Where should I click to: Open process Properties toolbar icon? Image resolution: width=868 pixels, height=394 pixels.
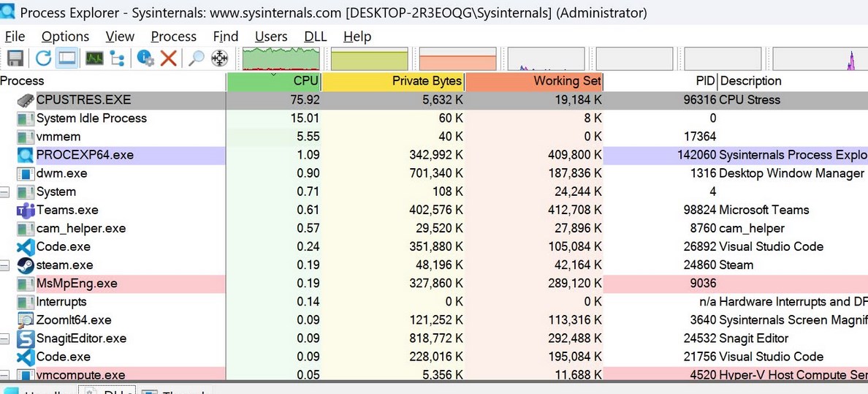click(x=145, y=58)
